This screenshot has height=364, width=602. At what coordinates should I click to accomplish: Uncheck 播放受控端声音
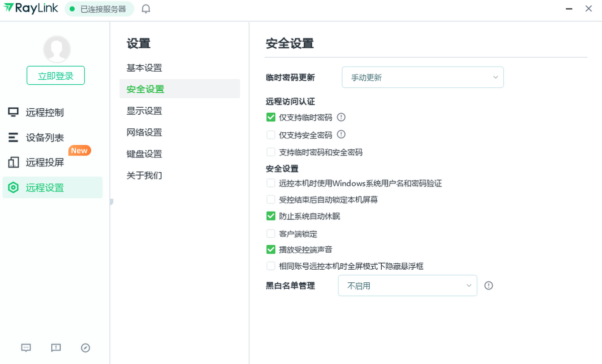coord(271,249)
